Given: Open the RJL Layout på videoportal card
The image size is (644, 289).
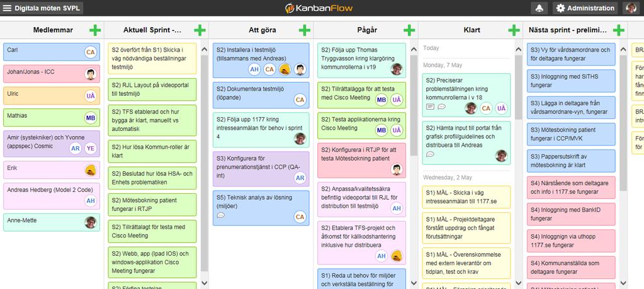Looking at the screenshot, I should pyautogui.click(x=152, y=89).
